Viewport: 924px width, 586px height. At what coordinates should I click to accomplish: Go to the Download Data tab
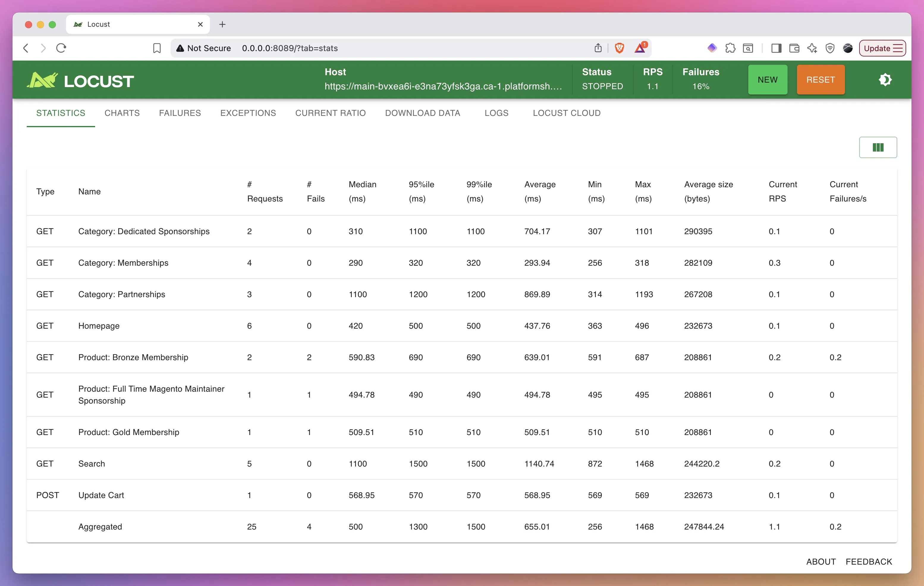[x=422, y=113]
